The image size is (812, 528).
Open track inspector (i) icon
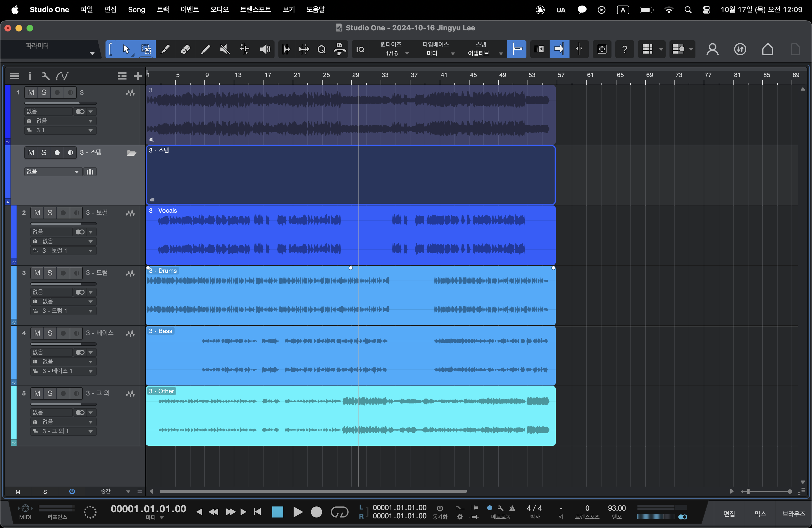[30, 76]
